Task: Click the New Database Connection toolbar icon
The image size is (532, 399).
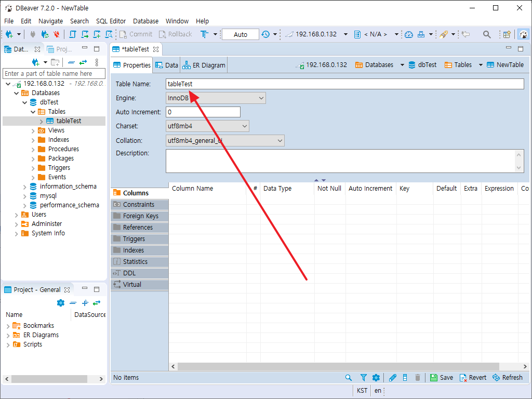Action: (9, 34)
